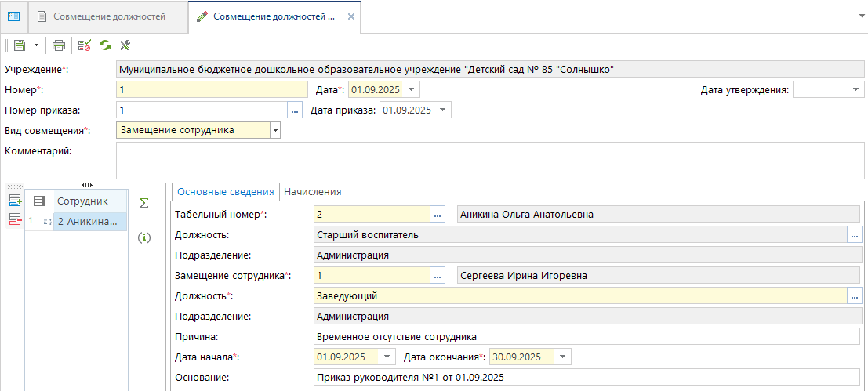Open the Вид совмещения dropdown
Viewport: 868px width, 391px height.
(x=275, y=131)
